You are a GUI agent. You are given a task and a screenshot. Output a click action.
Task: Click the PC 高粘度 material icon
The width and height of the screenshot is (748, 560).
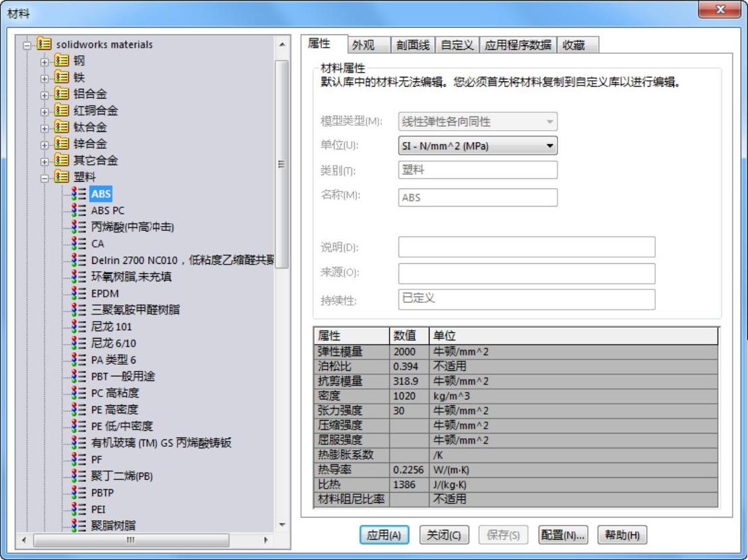tap(79, 392)
